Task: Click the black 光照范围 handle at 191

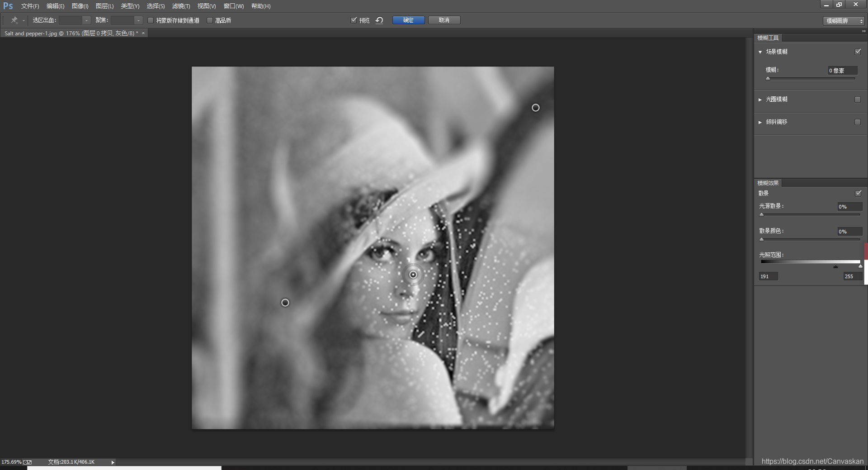Action: [835, 267]
